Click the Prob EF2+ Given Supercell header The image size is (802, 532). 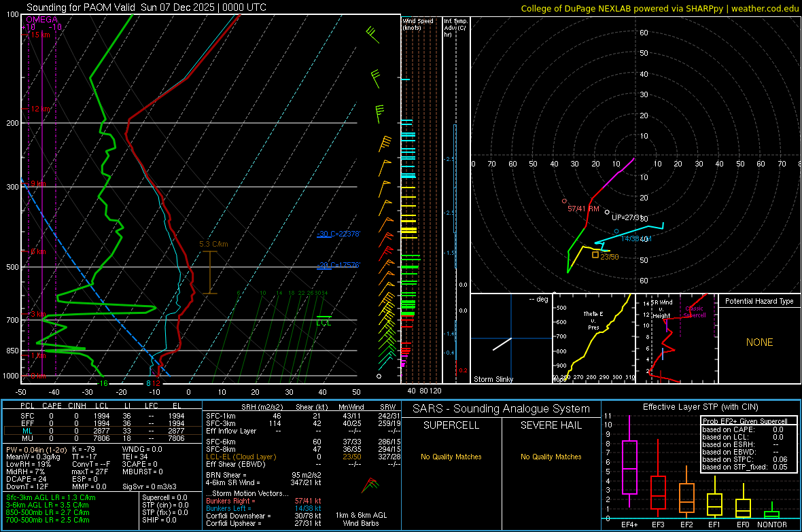(x=744, y=421)
